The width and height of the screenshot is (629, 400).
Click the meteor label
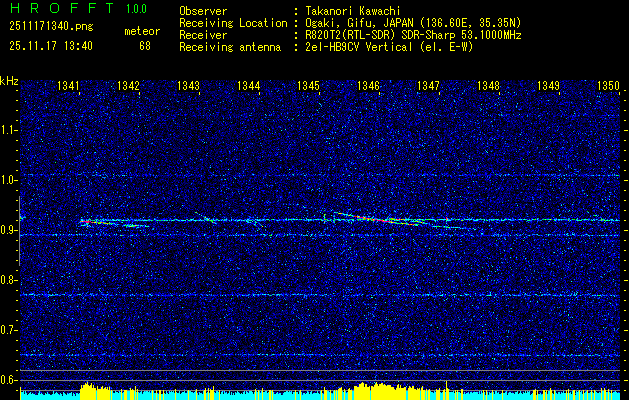tap(142, 31)
